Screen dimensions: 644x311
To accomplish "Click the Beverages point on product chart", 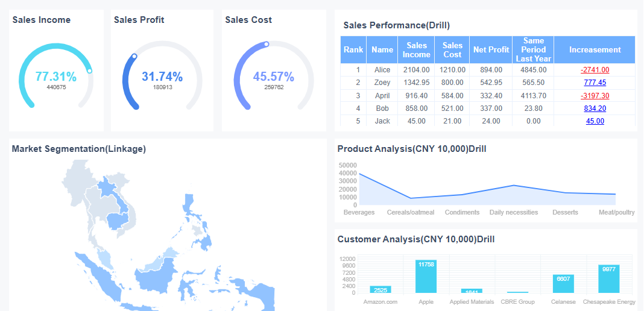I will 359,174.
